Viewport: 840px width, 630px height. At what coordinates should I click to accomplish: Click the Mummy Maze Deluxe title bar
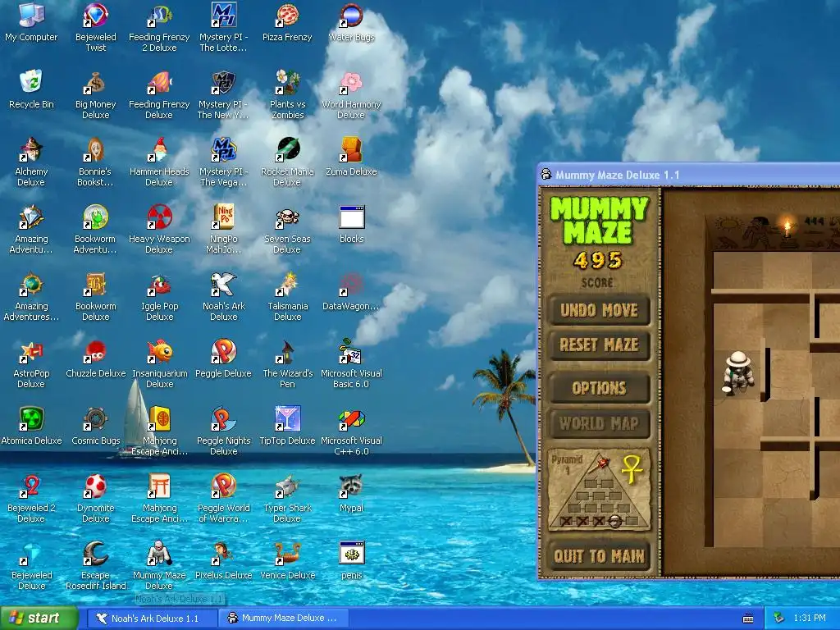point(688,175)
